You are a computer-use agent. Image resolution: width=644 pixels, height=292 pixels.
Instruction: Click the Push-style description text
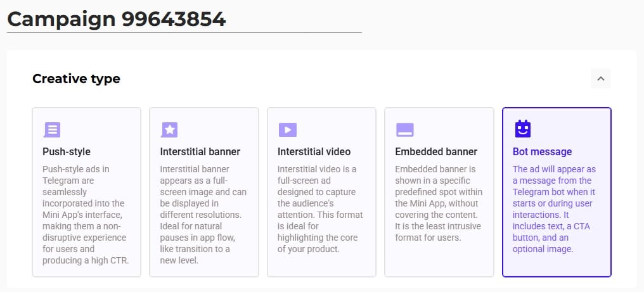[x=86, y=215]
